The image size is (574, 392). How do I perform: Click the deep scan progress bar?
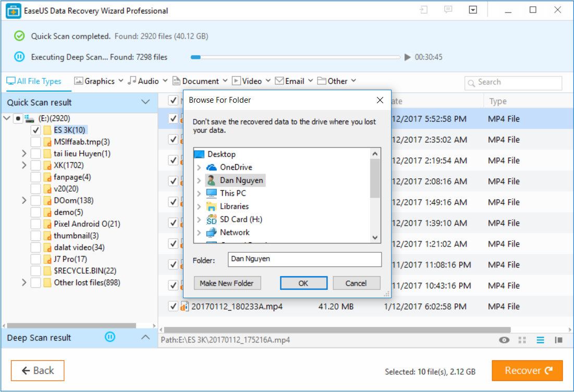coord(296,57)
